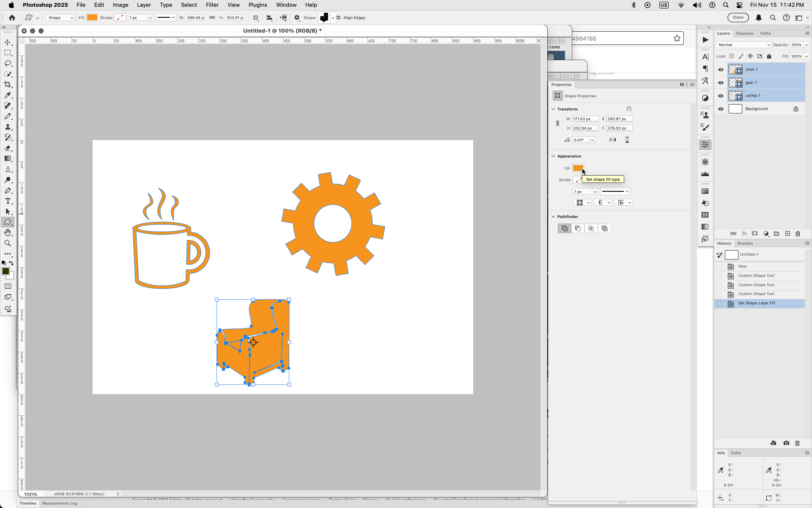The image size is (812, 508).
Task: Open the Add layer style menu
Action: tap(745, 233)
